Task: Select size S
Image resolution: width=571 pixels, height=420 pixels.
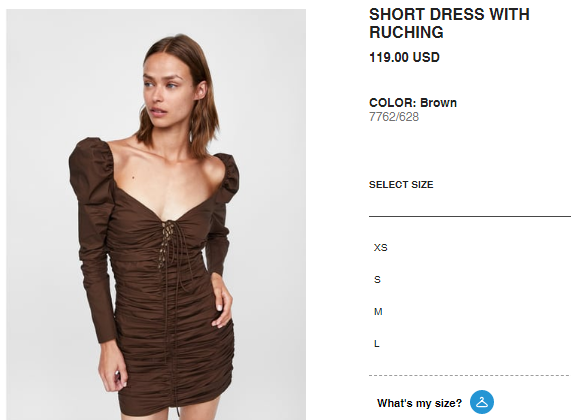Action: [x=377, y=280]
